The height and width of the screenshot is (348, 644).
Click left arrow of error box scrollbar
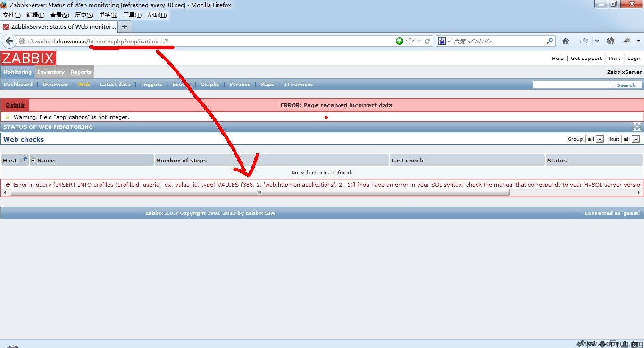click(6, 193)
